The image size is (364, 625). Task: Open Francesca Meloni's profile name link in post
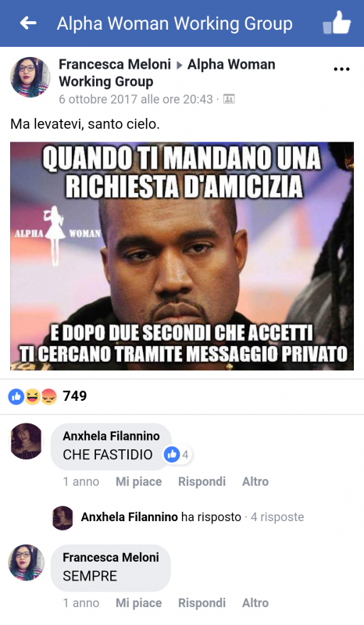(x=115, y=64)
